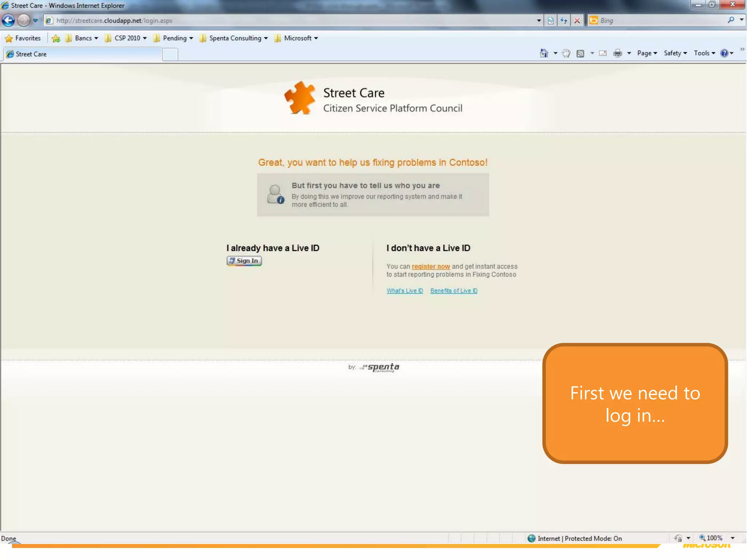Click the Internet zone globe icon
This screenshot has width=747, height=560.
pyautogui.click(x=531, y=538)
